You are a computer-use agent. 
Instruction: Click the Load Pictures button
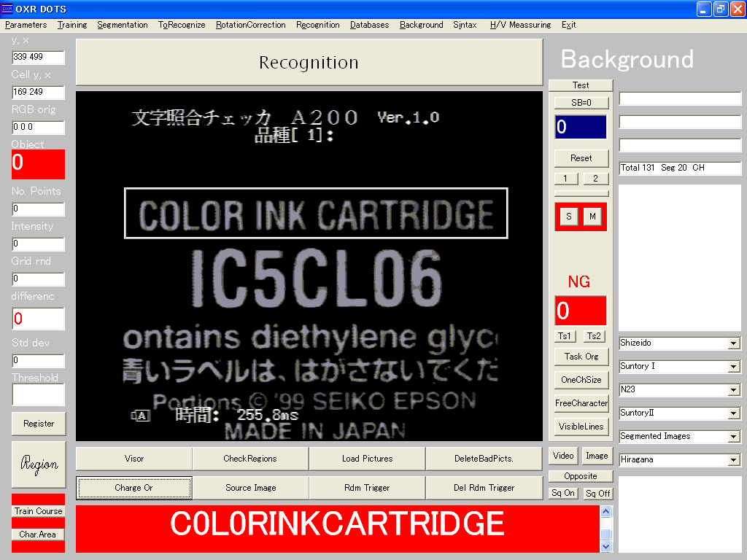368,459
